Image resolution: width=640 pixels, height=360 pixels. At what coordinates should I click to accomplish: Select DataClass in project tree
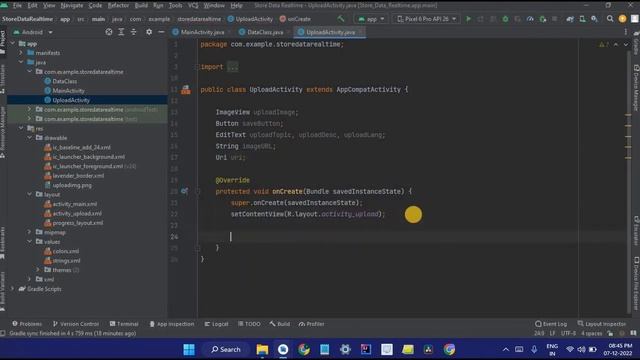[x=64, y=81]
